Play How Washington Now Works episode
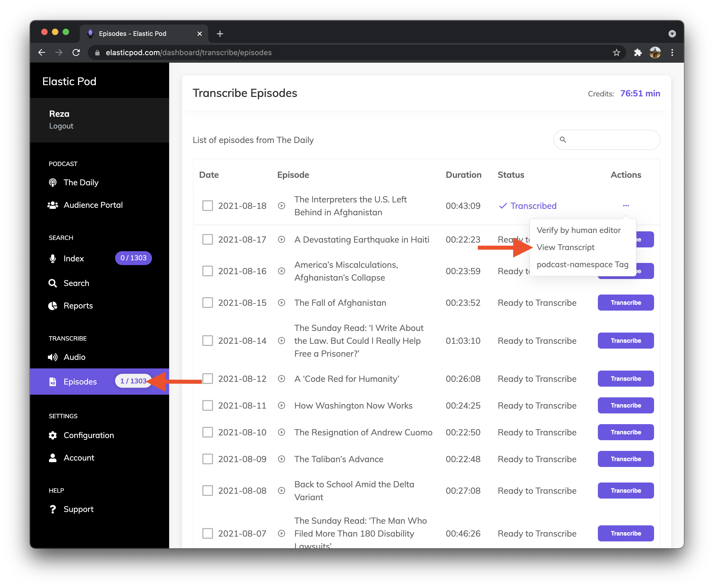The height and width of the screenshot is (588, 714). [x=281, y=405]
